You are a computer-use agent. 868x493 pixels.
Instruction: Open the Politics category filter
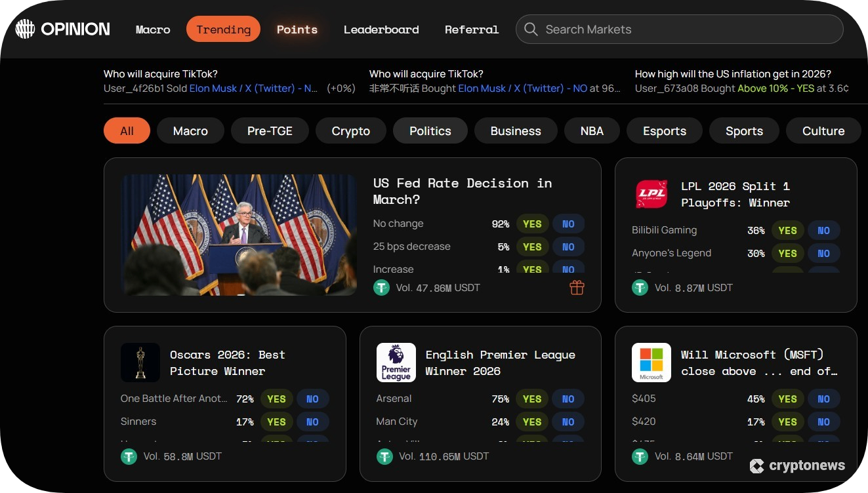point(430,130)
